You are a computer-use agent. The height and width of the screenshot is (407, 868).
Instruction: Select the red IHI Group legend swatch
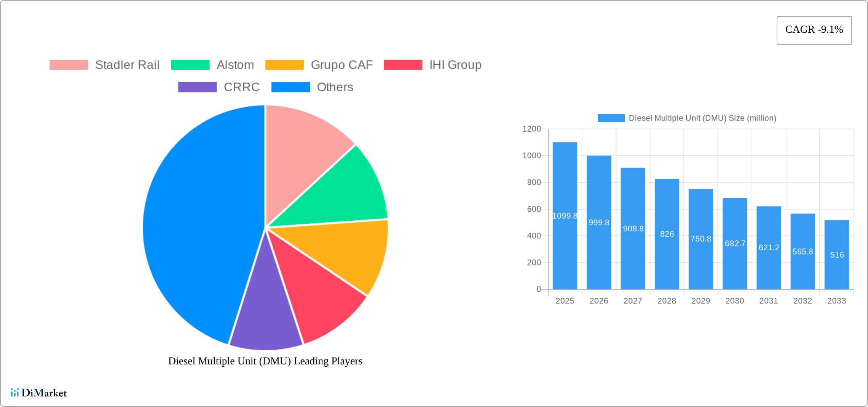point(403,65)
